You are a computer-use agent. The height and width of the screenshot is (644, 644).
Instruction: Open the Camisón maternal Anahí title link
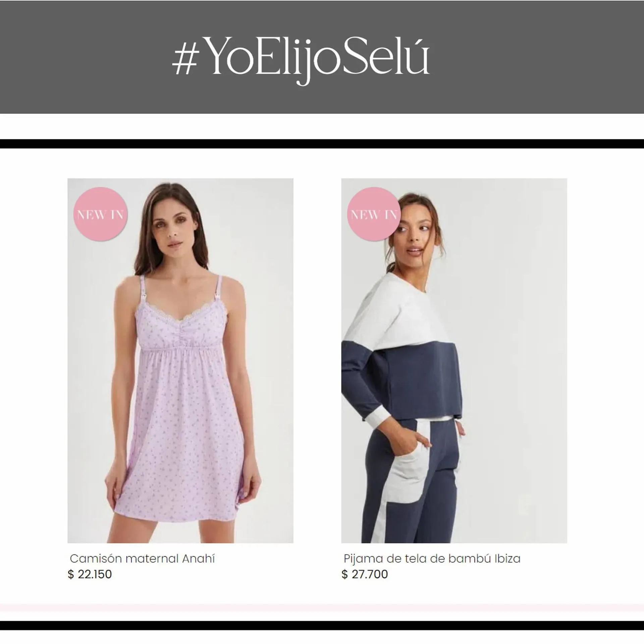tap(142, 558)
